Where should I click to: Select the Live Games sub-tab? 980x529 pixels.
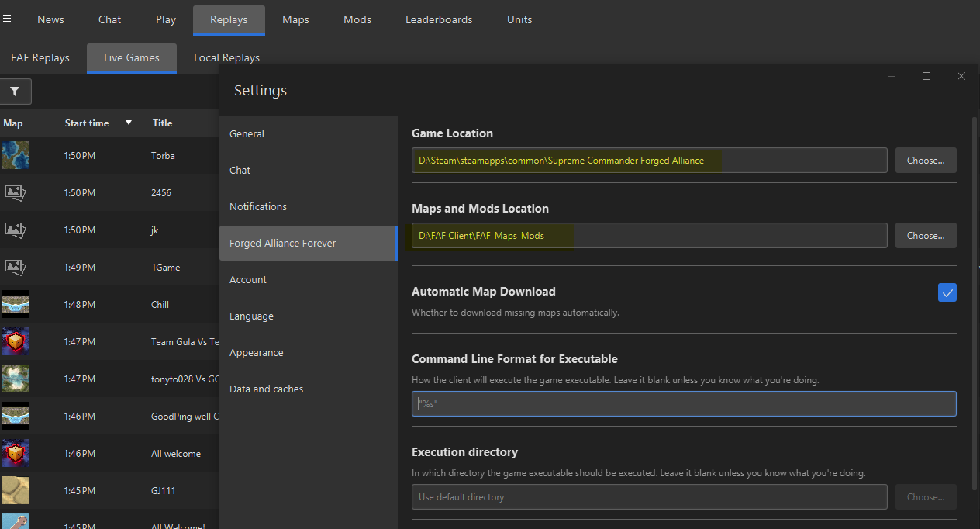[132, 58]
